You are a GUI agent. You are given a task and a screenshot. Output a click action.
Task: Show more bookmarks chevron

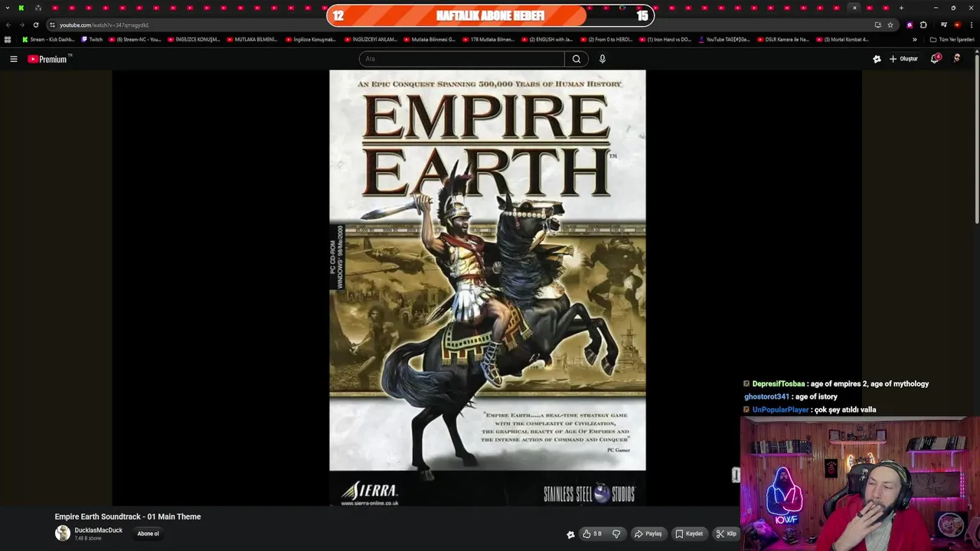[x=914, y=40]
